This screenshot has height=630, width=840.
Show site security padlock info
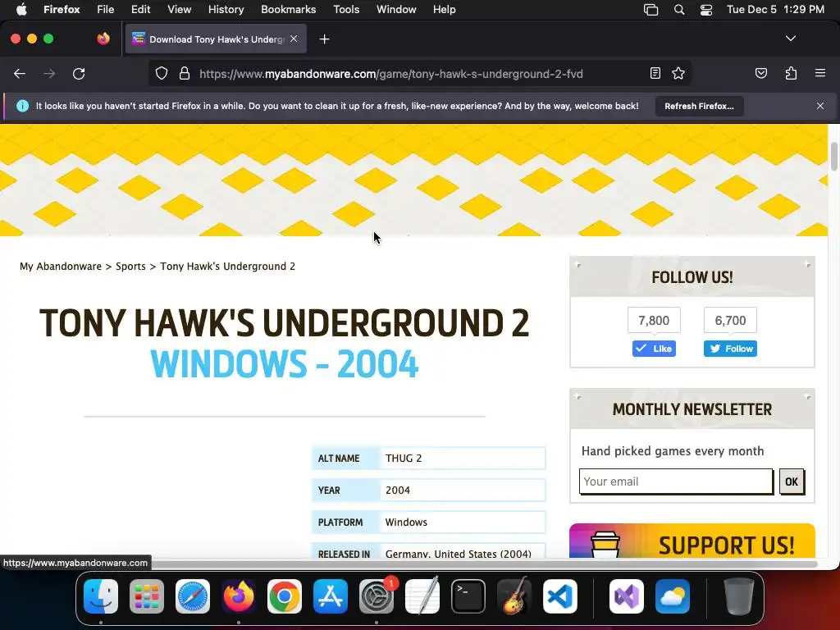[x=185, y=74]
